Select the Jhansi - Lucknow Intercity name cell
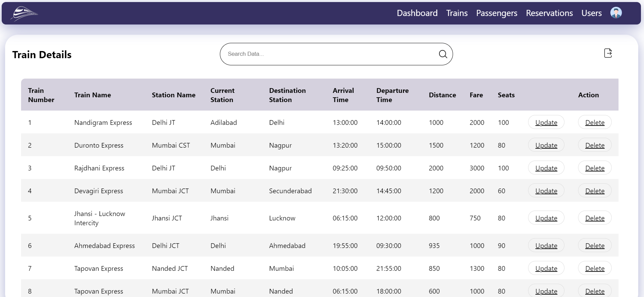The height and width of the screenshot is (297, 644). click(x=100, y=218)
